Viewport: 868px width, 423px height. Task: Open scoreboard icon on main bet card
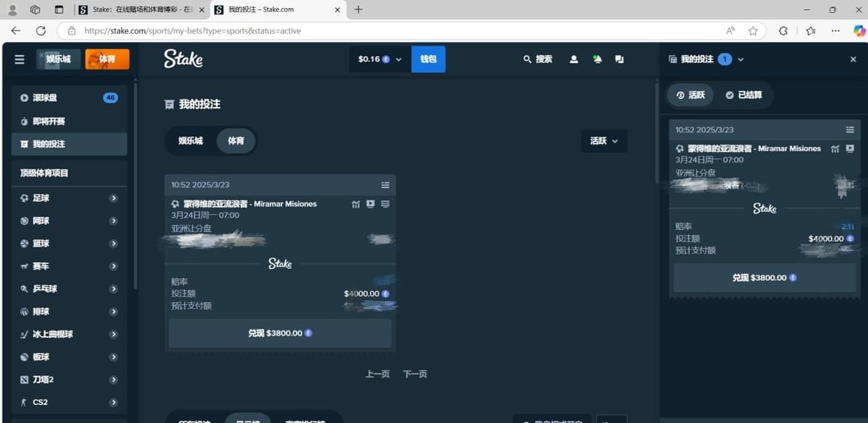(x=385, y=204)
